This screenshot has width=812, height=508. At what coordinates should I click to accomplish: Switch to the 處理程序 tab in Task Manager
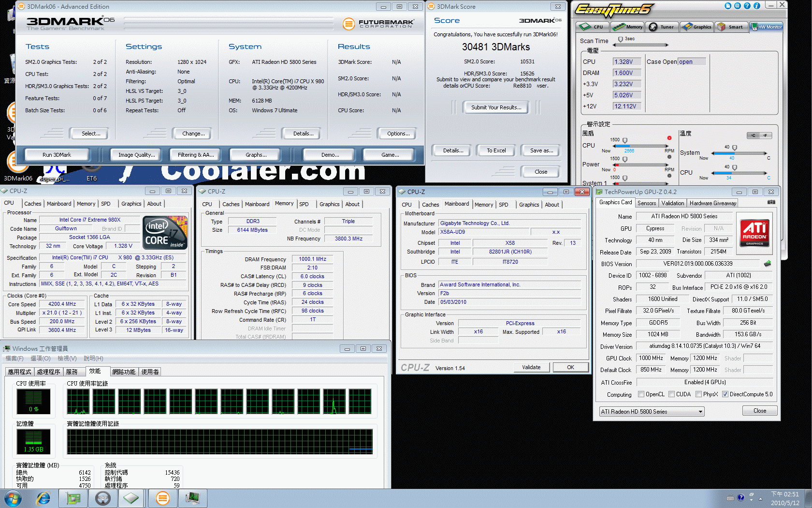(x=48, y=372)
